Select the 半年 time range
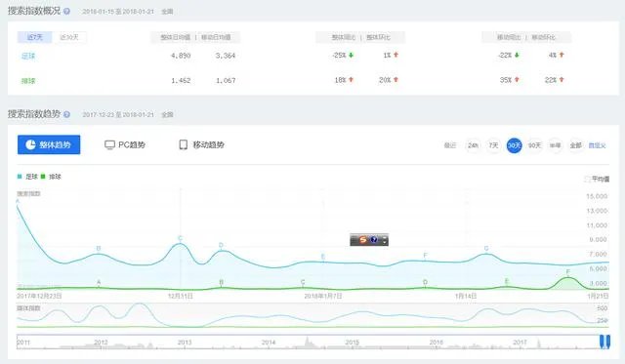This screenshot has height=364, width=625. (x=556, y=145)
